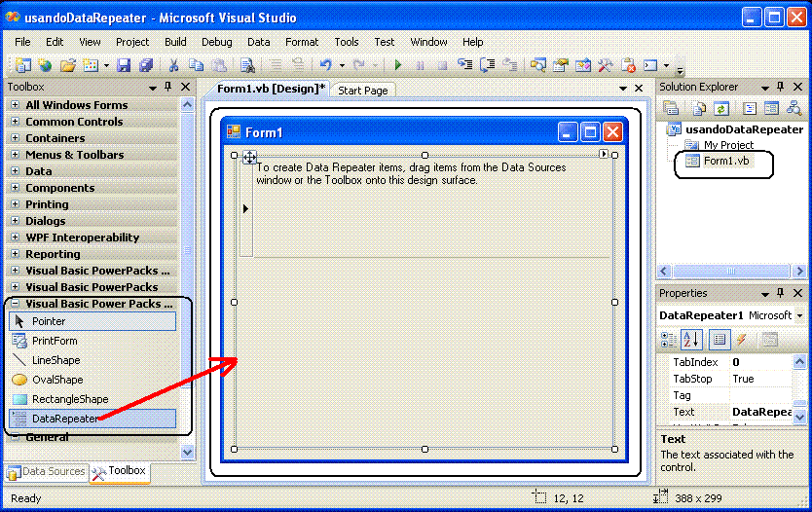
Task: Select the DataRepeater toolbox item
Action: point(92,419)
